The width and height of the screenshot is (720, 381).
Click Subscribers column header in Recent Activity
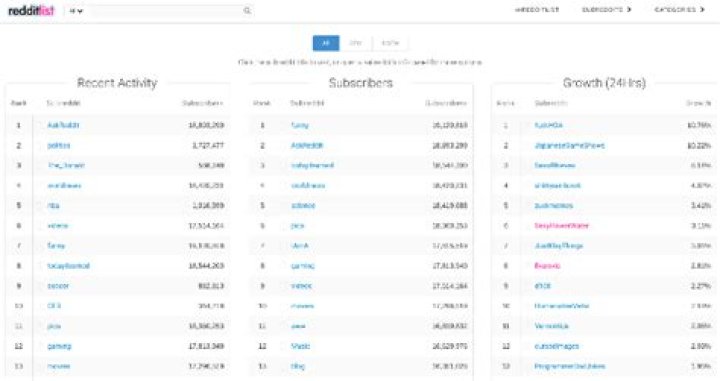202,103
